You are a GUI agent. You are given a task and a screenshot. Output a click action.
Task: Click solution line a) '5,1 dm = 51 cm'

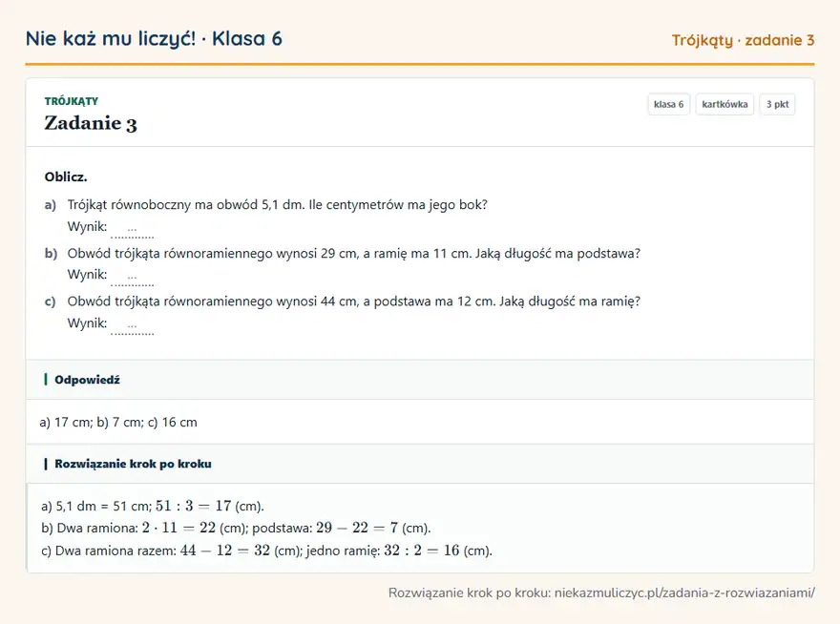point(153,506)
